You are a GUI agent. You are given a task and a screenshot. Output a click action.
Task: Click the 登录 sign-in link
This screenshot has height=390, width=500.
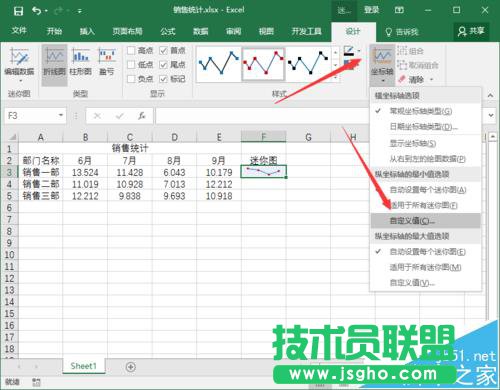tap(371, 10)
